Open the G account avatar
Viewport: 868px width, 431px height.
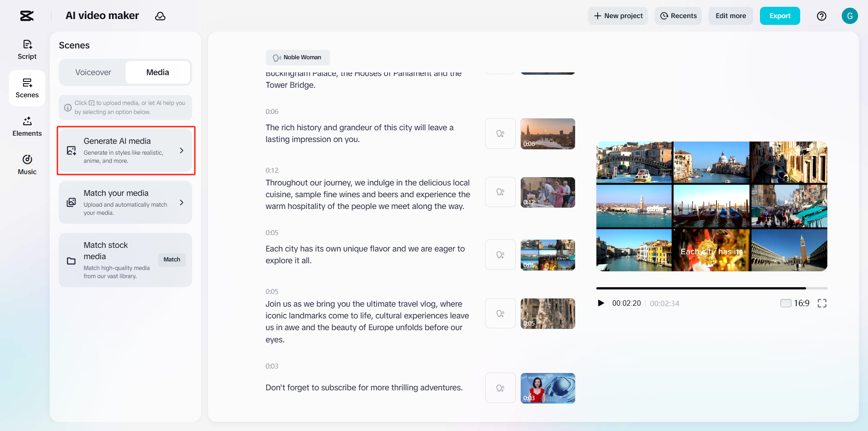click(x=849, y=16)
